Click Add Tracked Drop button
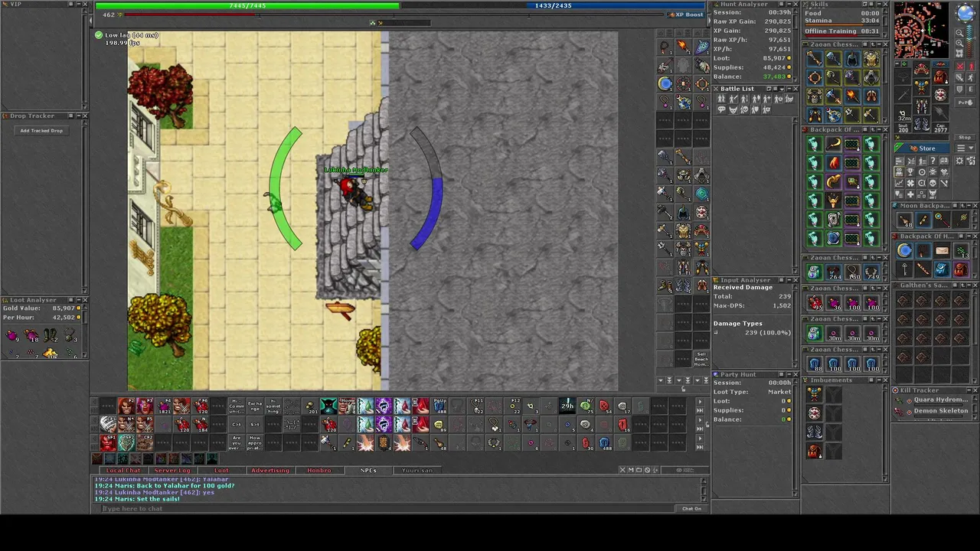The image size is (980, 551). [x=41, y=131]
